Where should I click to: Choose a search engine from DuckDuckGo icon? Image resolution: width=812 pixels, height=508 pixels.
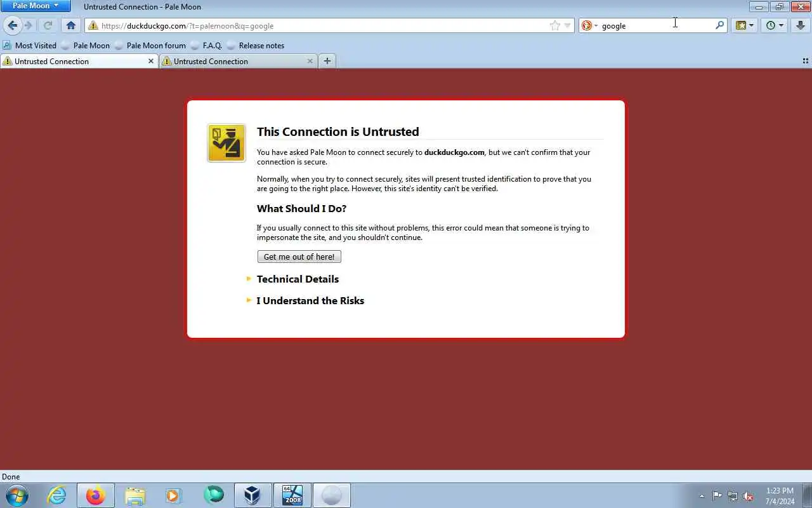[x=589, y=26]
